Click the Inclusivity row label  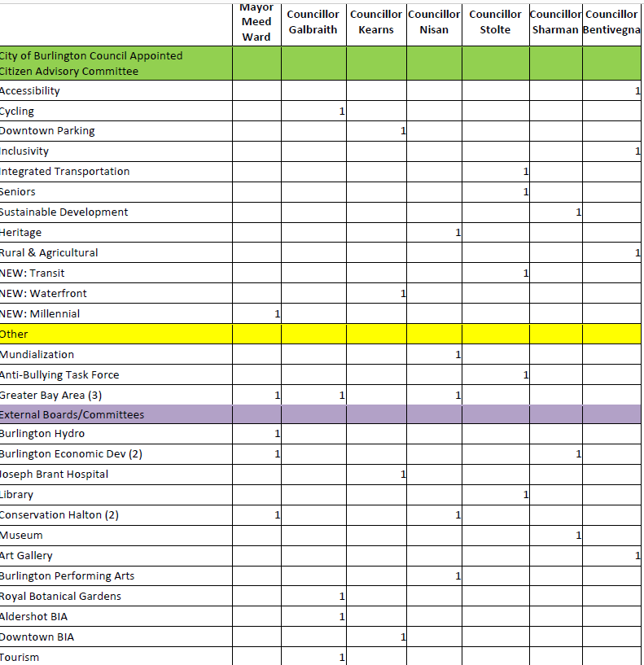pos(24,151)
